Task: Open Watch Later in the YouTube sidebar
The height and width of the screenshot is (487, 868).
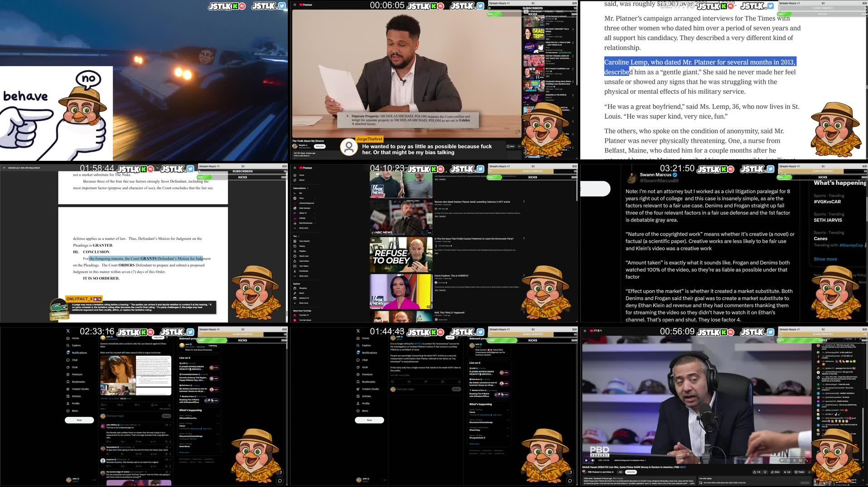Action: pos(301,256)
